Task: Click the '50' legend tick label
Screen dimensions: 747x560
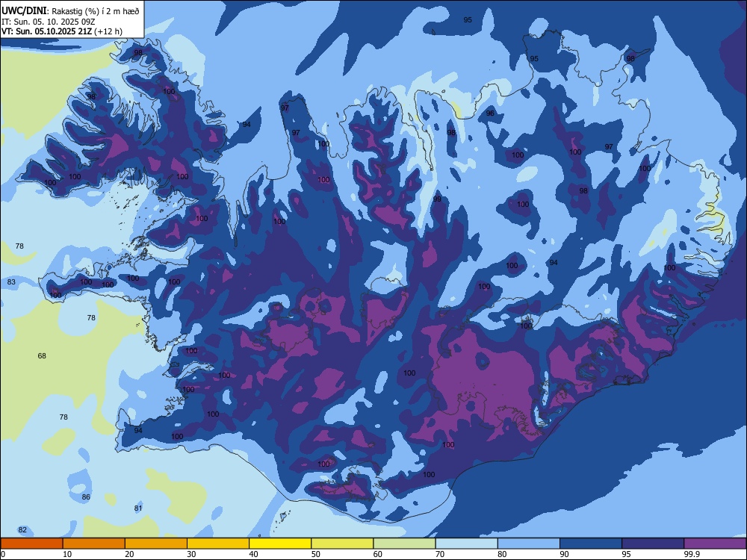Action: coord(315,554)
